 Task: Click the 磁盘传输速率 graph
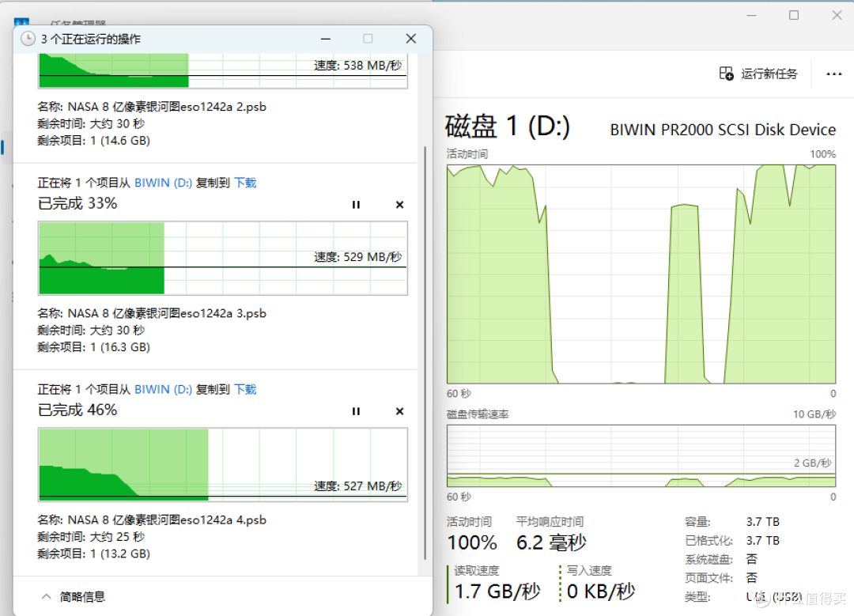click(641, 456)
